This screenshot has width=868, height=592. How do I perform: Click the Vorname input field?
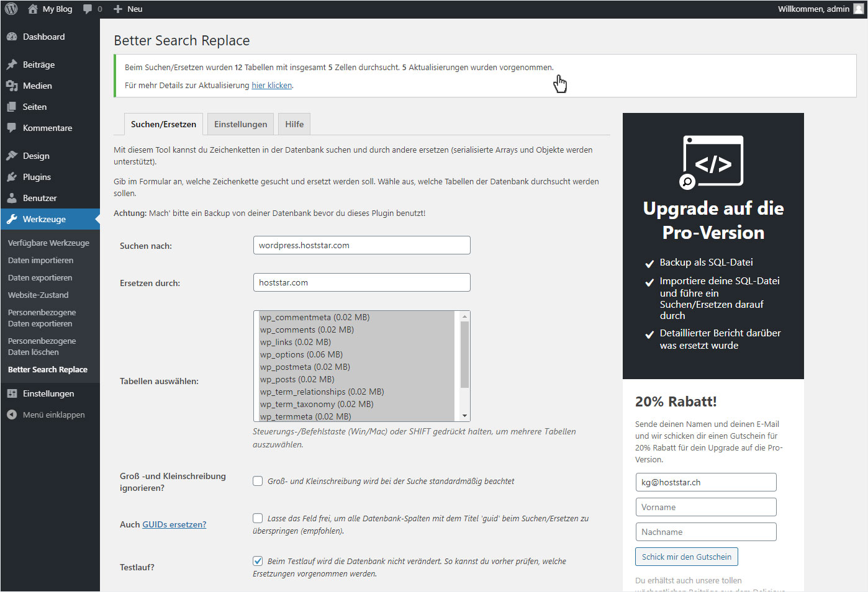705,507
